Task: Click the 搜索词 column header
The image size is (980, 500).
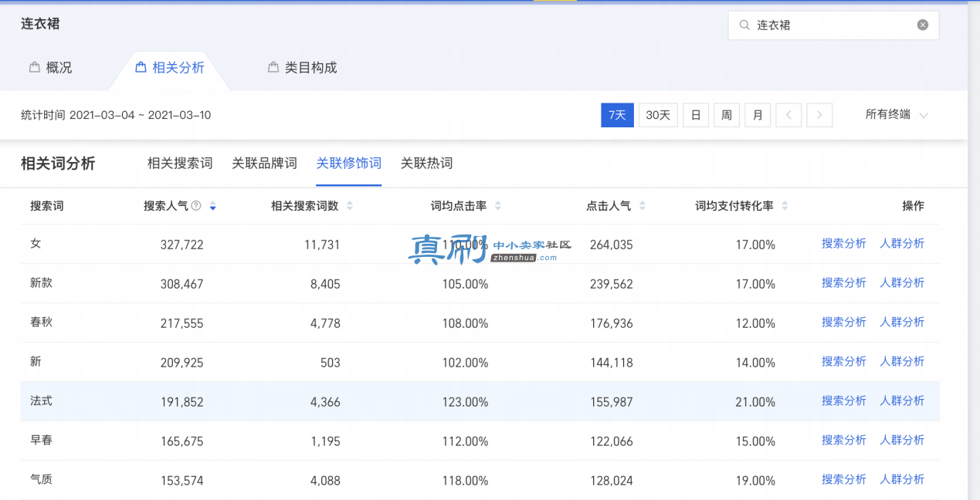Action: tap(46, 206)
